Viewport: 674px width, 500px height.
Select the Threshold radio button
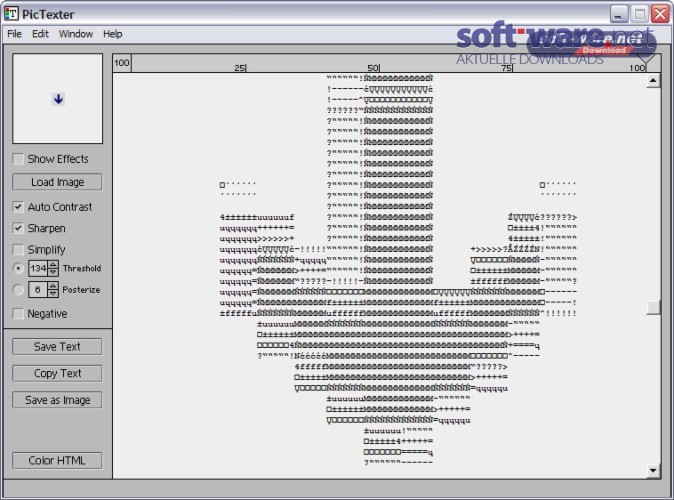(x=18, y=268)
